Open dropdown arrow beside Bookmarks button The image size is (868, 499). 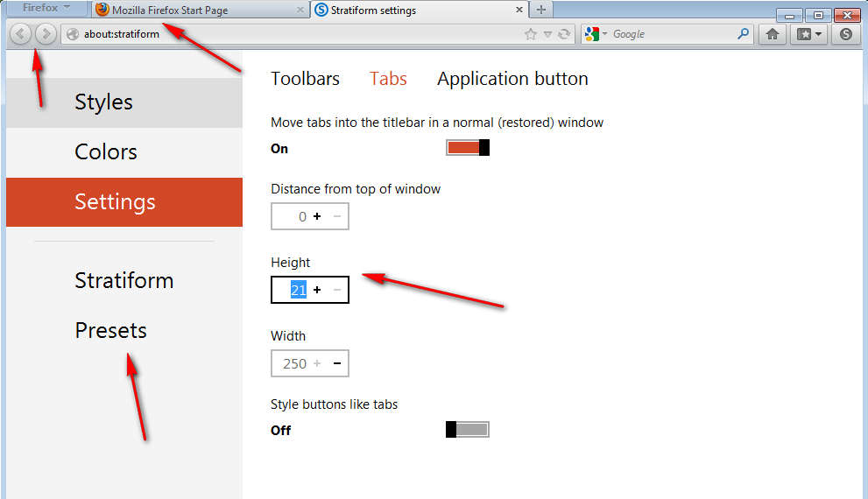(x=818, y=34)
